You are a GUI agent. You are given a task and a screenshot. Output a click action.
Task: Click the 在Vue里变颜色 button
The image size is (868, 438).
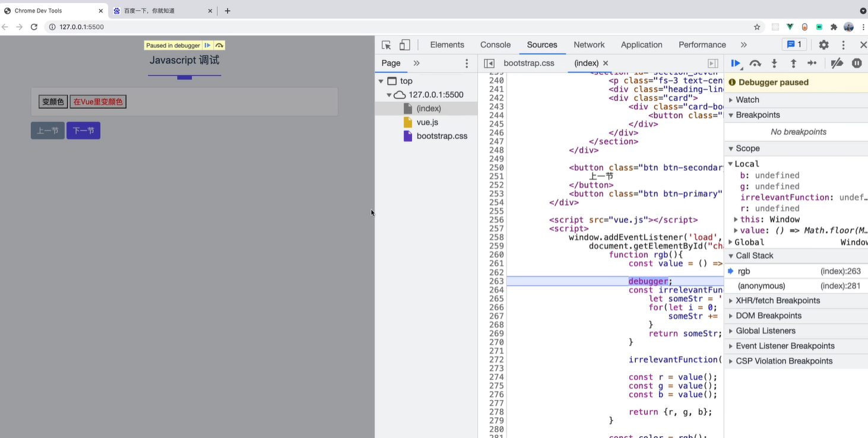pos(98,102)
